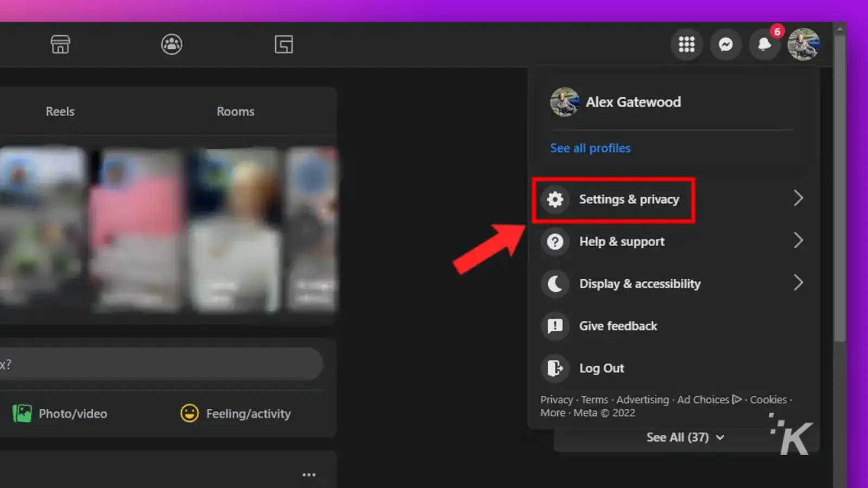Click the account profile picture at top right
Image resolution: width=868 pixels, height=488 pixels.
803,44
